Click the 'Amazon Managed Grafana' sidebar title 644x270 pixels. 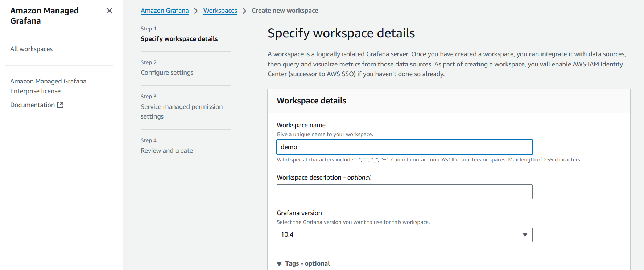44,16
